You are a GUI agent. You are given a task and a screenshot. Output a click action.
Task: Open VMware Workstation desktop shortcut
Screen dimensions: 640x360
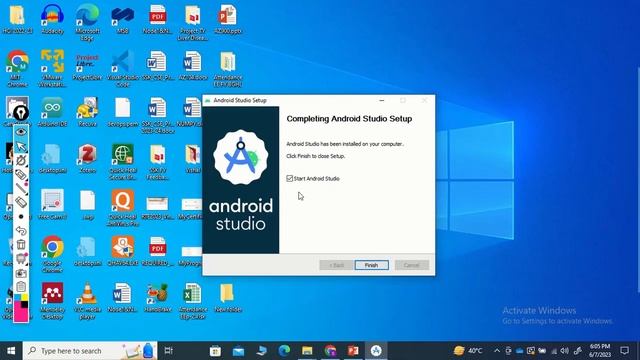pyautogui.click(x=52, y=68)
